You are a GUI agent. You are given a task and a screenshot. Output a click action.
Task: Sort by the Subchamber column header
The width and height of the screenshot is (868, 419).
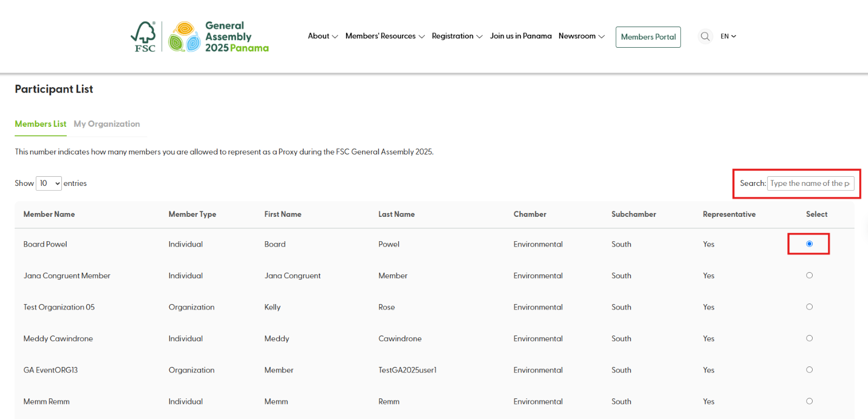[x=634, y=214]
